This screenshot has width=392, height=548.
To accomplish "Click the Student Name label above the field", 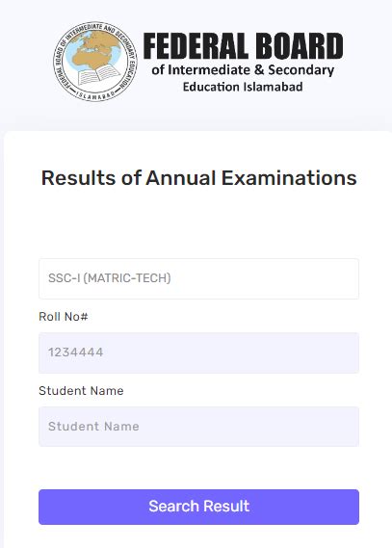I will point(81,391).
